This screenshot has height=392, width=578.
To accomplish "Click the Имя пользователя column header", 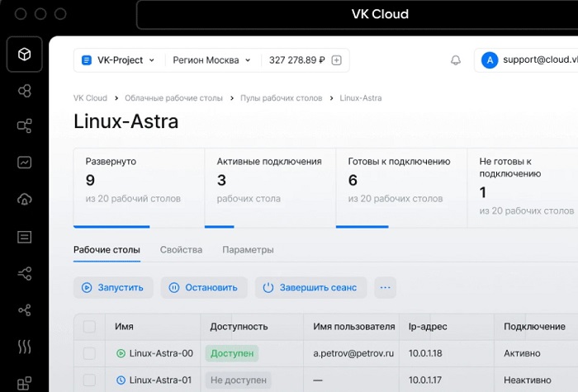I will [x=354, y=327].
